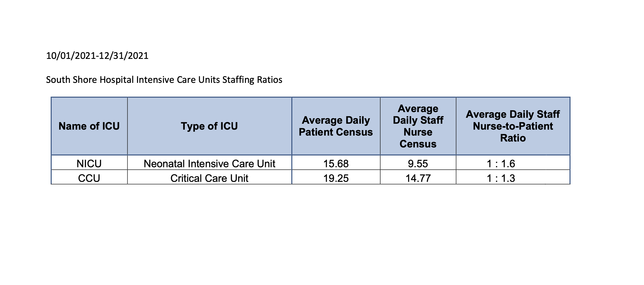Select the CCU name cell

(x=89, y=178)
